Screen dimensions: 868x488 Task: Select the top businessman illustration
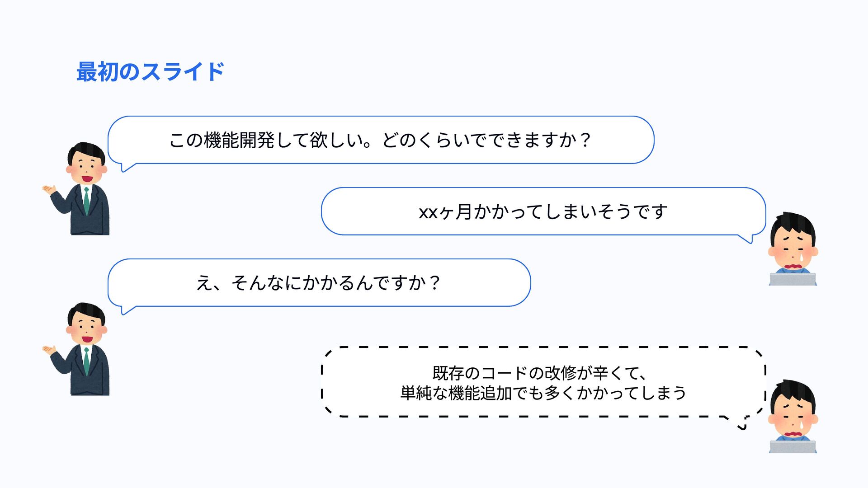[77, 188]
